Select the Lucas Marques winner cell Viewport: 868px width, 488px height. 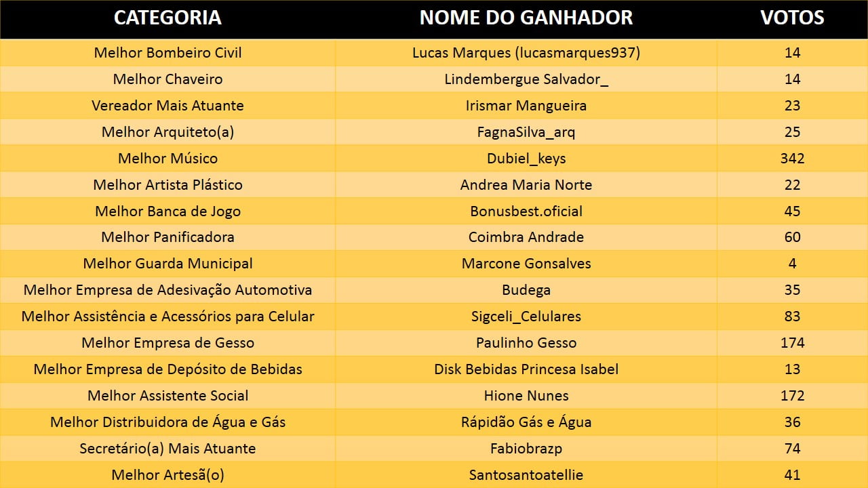point(526,53)
